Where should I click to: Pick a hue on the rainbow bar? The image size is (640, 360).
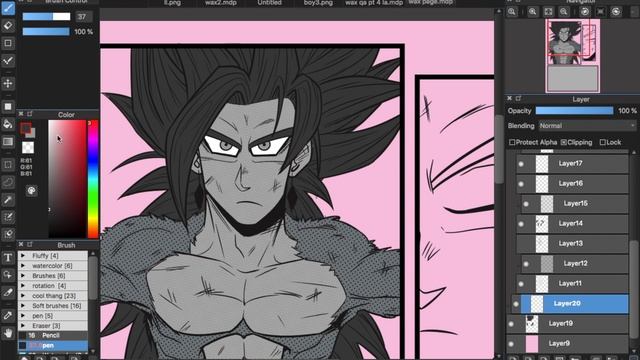click(x=93, y=179)
